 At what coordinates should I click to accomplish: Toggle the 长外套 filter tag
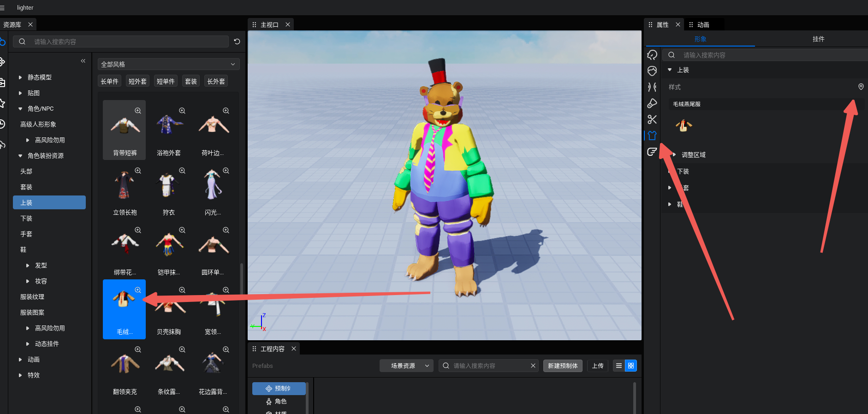[x=216, y=81]
